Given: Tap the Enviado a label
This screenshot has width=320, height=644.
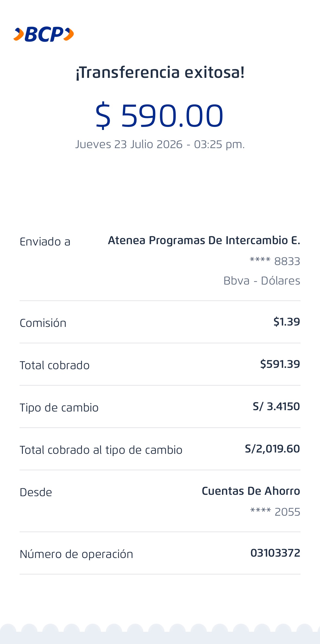Looking at the screenshot, I should click(45, 242).
